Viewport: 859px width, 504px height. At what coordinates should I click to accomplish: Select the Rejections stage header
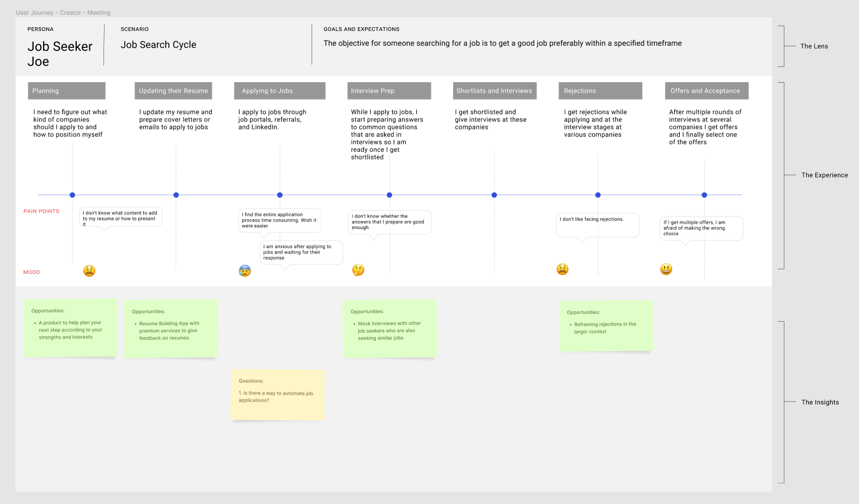pyautogui.click(x=600, y=91)
